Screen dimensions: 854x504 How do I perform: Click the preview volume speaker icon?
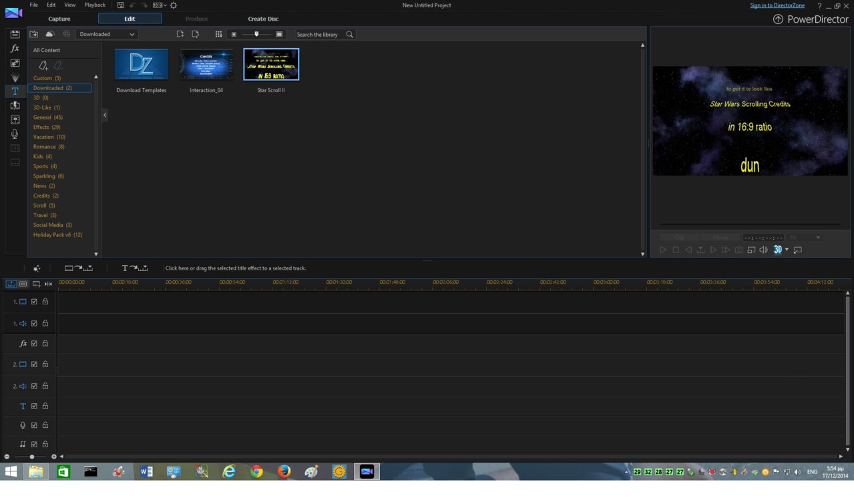click(x=764, y=250)
